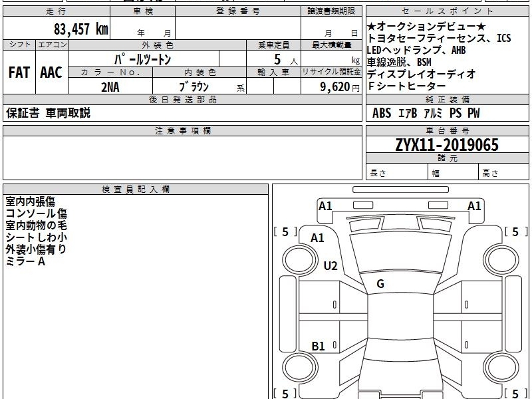Select the FAT transmission value
This screenshot has height=399, width=532.
[x=19, y=72]
